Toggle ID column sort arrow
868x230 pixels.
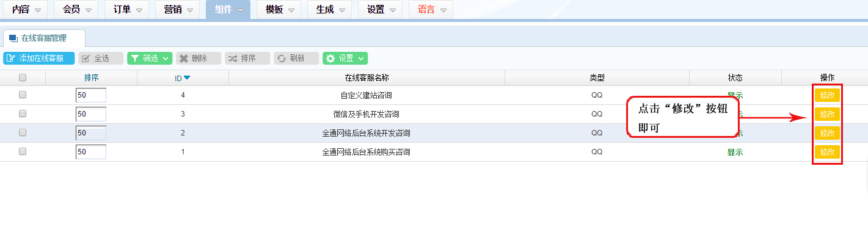click(x=187, y=77)
